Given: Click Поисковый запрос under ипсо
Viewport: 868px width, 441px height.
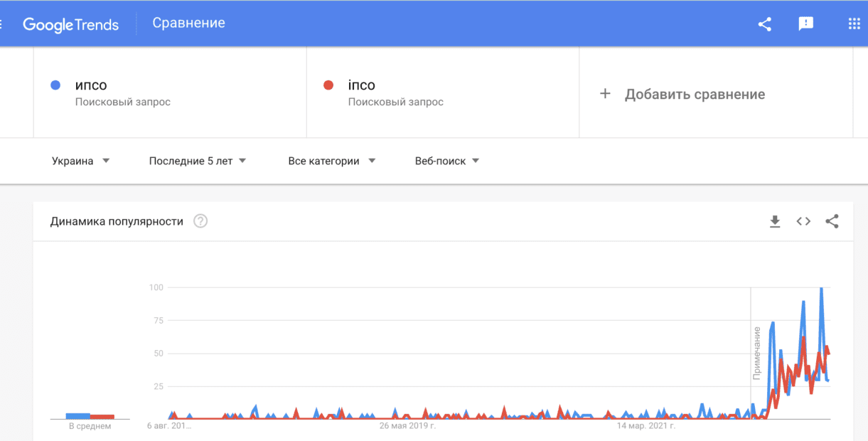Looking at the screenshot, I should pos(123,102).
